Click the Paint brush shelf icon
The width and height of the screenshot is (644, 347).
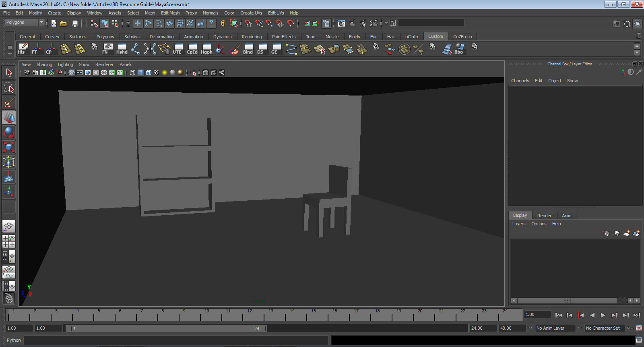coord(235,49)
